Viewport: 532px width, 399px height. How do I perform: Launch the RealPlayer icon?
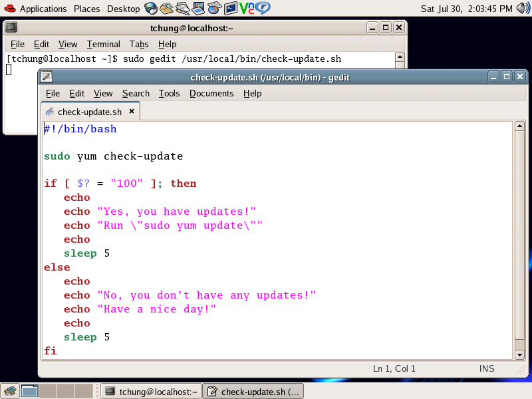pos(263,8)
